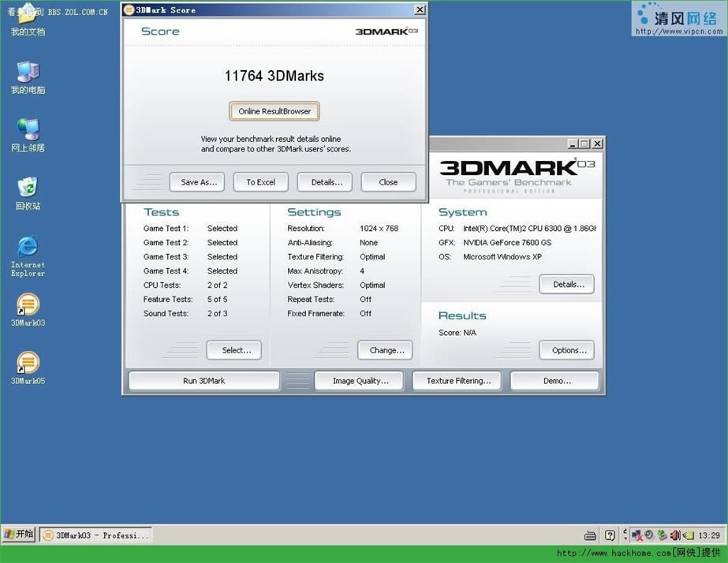Minimize the 3DMark03 main window

pyautogui.click(x=573, y=144)
